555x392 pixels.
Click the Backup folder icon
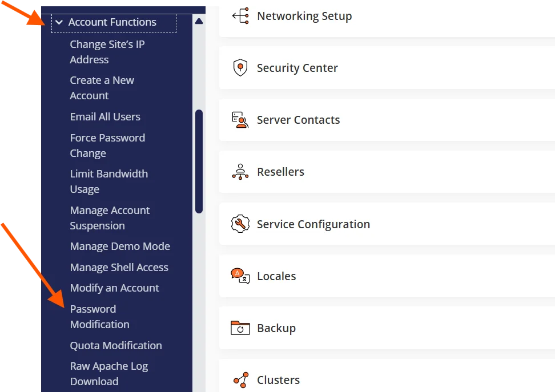point(240,328)
